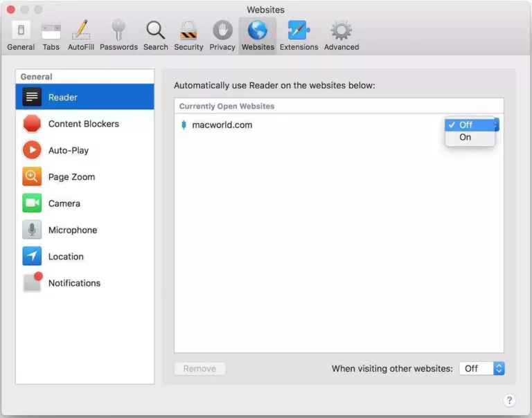
Task: Select Page Zoom in the sidebar
Action: pyautogui.click(x=71, y=177)
